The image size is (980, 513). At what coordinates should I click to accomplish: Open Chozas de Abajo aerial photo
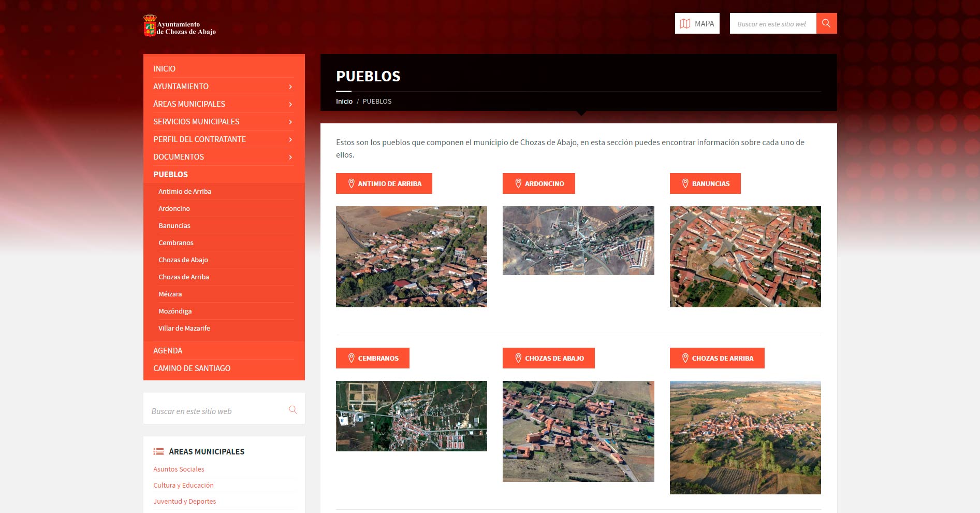(578, 431)
